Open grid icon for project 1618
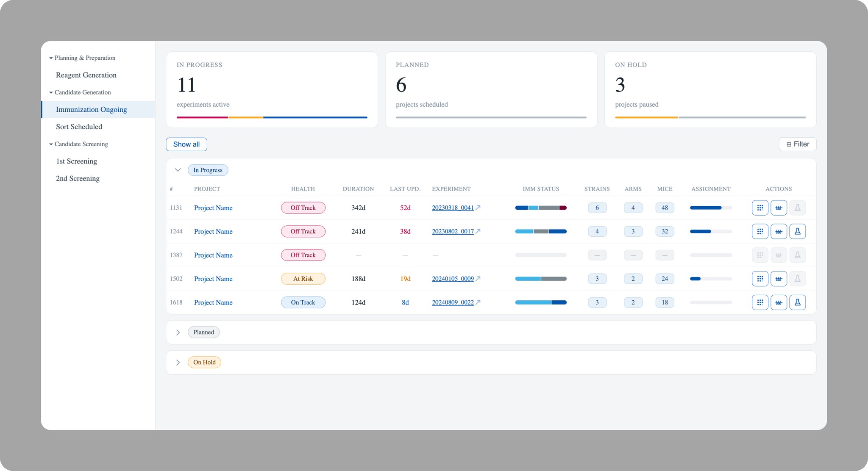This screenshot has height=471, width=868. (760, 302)
